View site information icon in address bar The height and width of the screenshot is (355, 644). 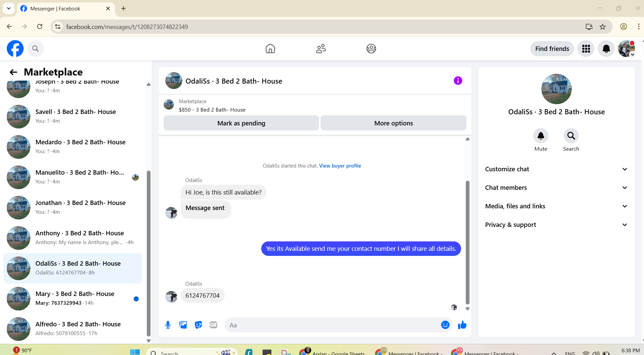coord(58,27)
